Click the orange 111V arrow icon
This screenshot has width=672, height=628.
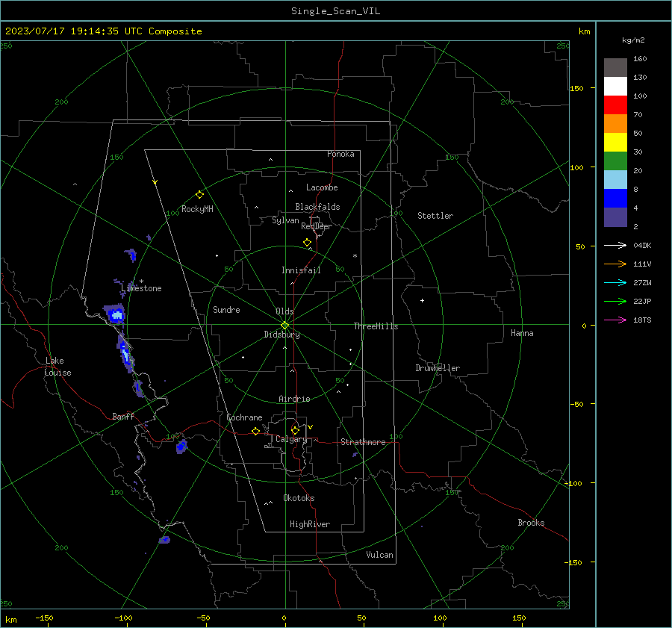click(615, 264)
